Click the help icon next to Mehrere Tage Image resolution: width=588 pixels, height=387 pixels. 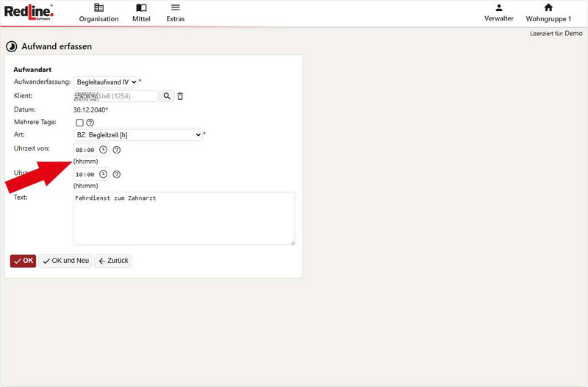point(90,123)
